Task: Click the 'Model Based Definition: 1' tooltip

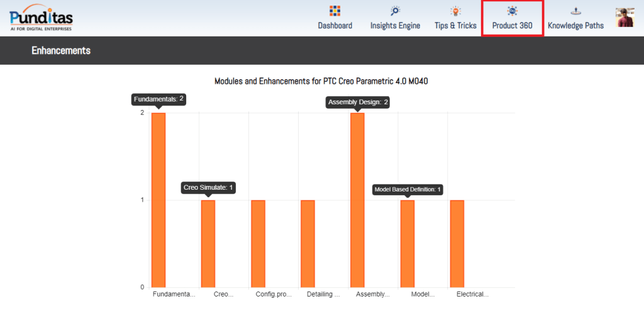Action: pyautogui.click(x=408, y=189)
